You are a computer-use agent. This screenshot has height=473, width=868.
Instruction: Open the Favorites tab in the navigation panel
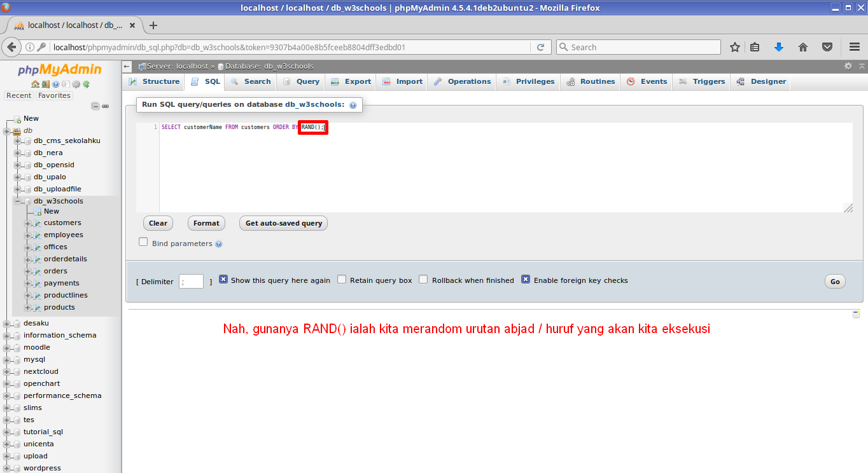(x=53, y=95)
